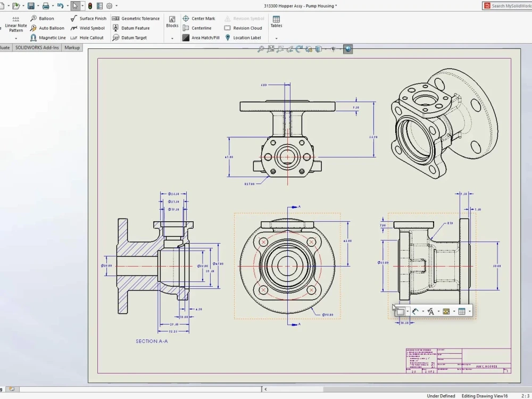This screenshot has width=532, height=399.
Task: Click the display style cube icon
Action: click(x=318, y=49)
